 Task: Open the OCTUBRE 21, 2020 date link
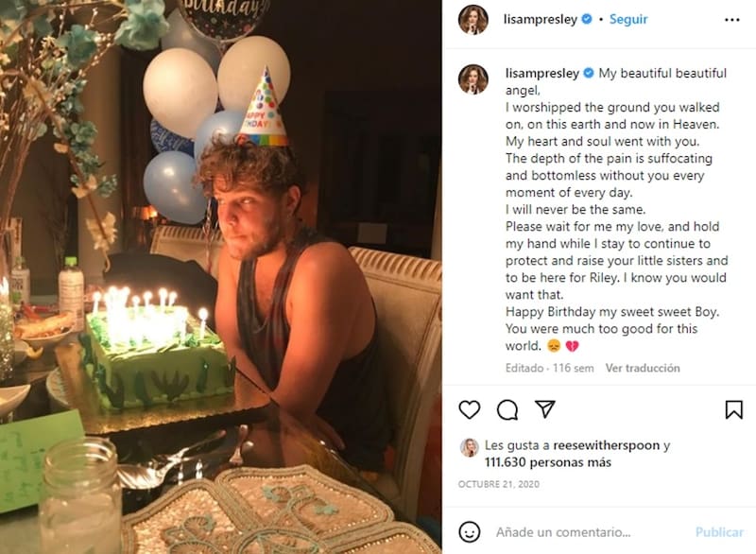497,484
